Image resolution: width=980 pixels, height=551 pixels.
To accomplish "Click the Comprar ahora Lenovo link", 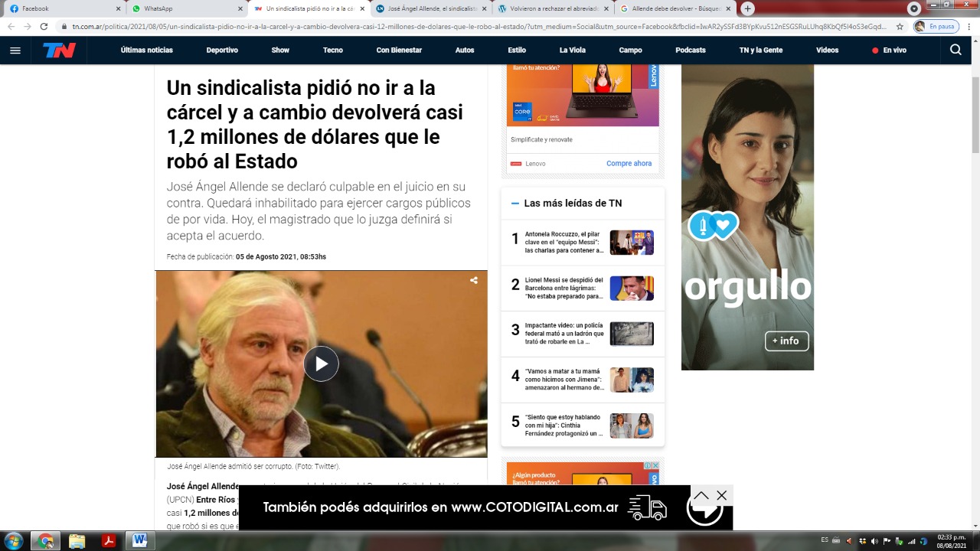I will [x=629, y=164].
